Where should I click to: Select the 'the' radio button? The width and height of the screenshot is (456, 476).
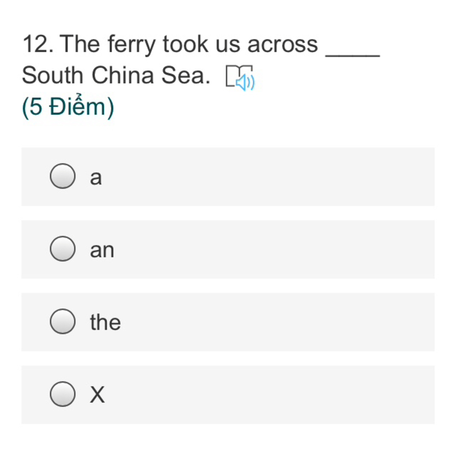(62, 321)
